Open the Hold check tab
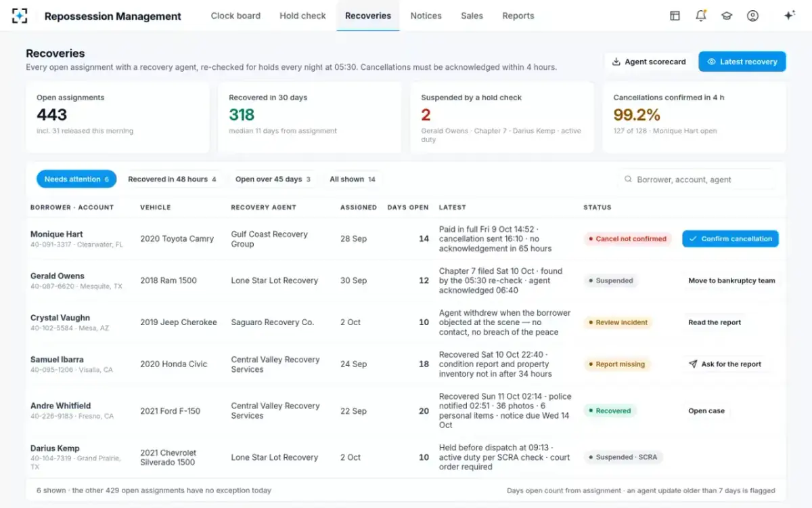Screen dimensions: 812x508 (x=302, y=16)
